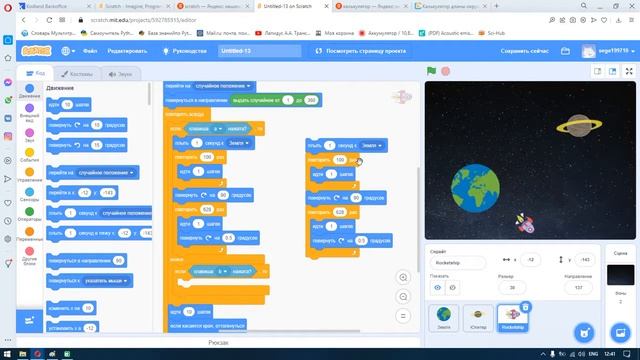Open Instagram in Opera sidebar
This screenshot has width=640, height=360.
pos(8,136)
